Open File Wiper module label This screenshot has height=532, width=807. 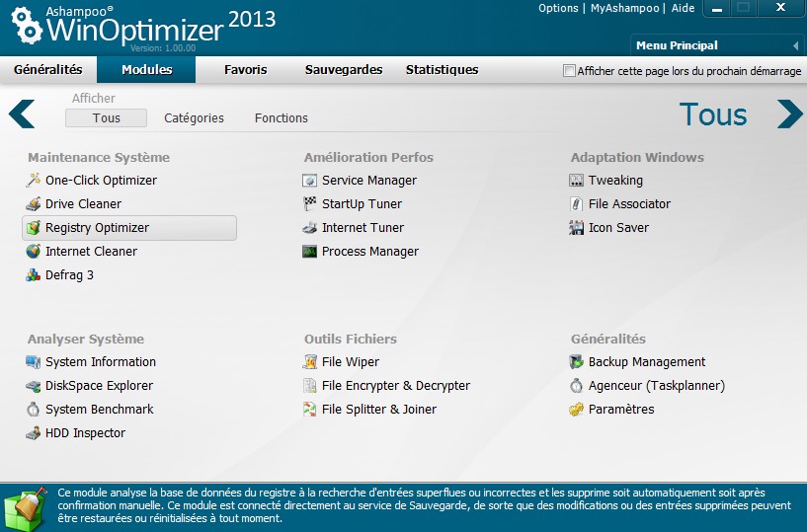351,361
